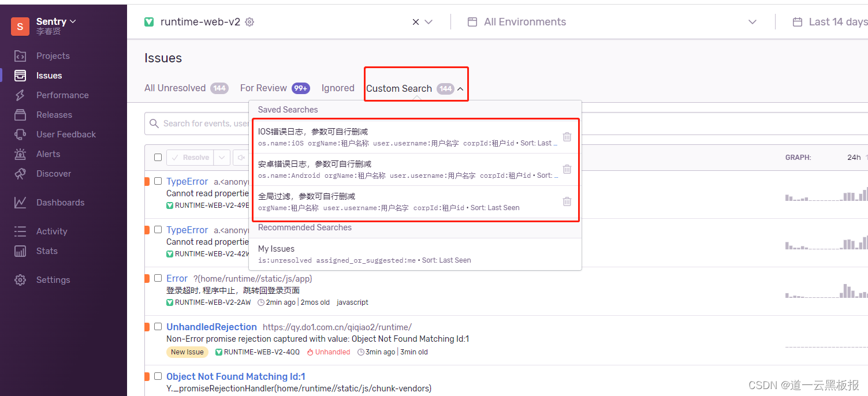Screen dimensions: 868x396
Task: Open Object Not Found Matching Id:1 issue title
Action: click(x=236, y=376)
